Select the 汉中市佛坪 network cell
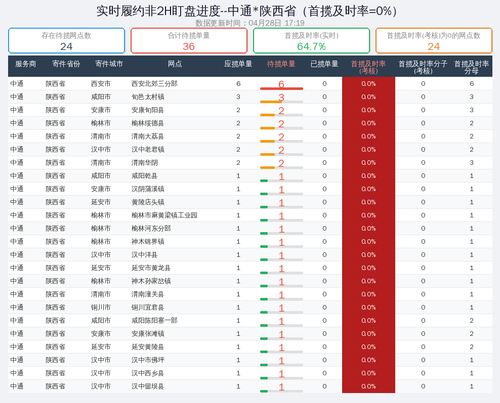 point(148,360)
